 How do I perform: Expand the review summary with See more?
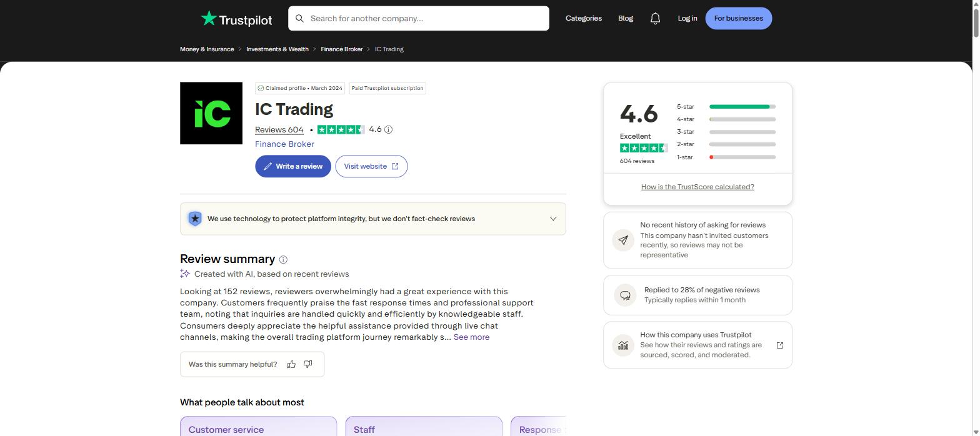click(471, 337)
